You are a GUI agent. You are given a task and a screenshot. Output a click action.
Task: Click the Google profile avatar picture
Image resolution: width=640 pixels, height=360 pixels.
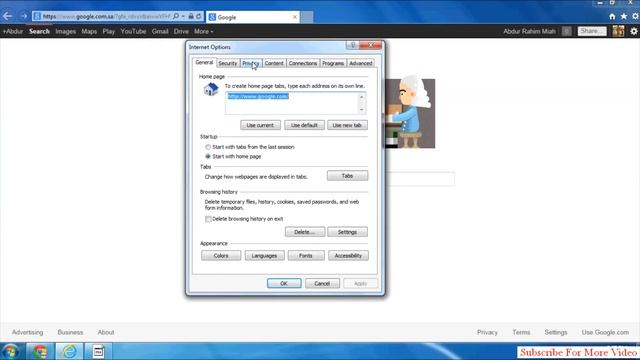tap(618, 31)
